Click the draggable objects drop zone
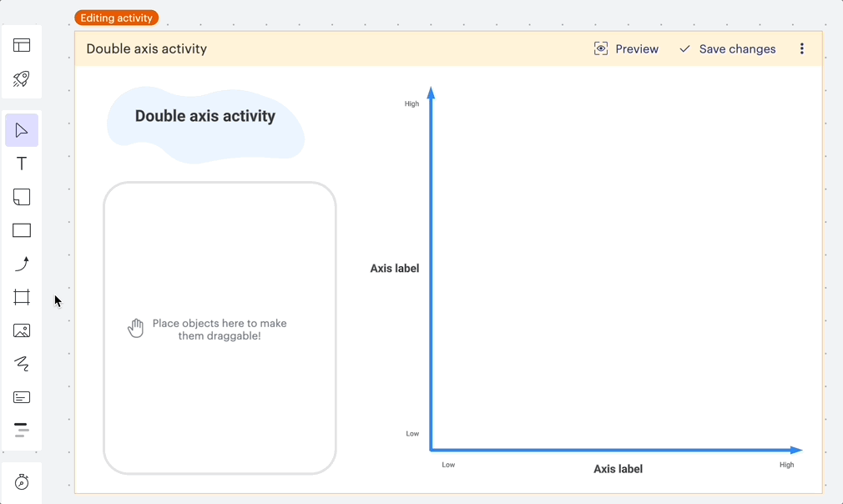The image size is (843, 504). (x=220, y=328)
